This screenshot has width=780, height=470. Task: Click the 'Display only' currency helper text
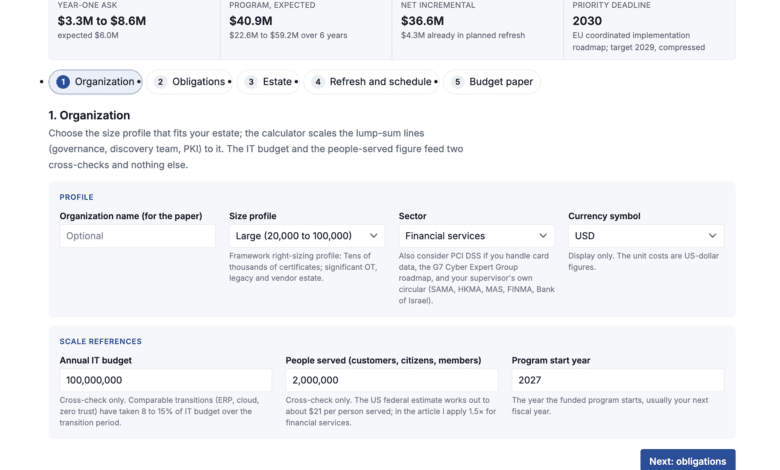pyautogui.click(x=644, y=261)
